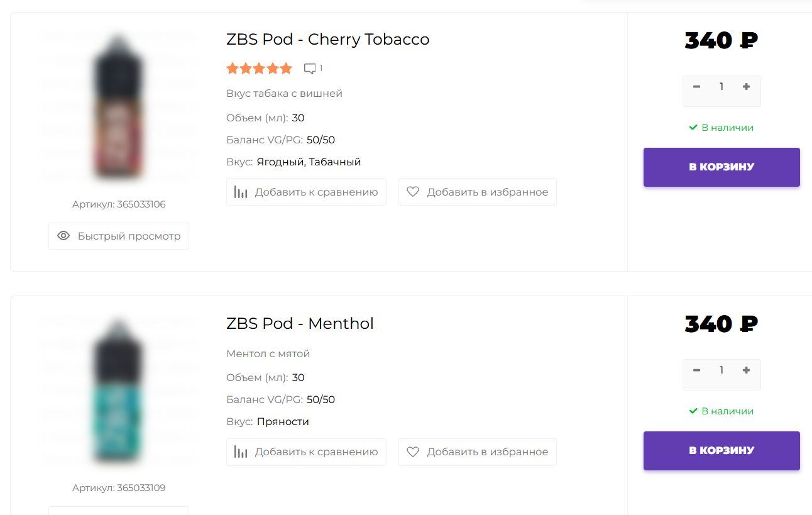Increase Menthol quantity with plus button

(x=746, y=370)
